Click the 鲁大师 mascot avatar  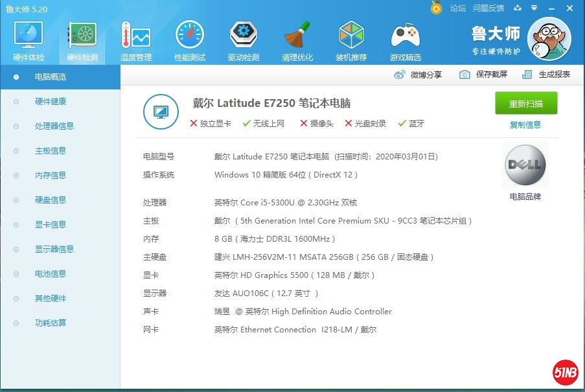pos(549,38)
